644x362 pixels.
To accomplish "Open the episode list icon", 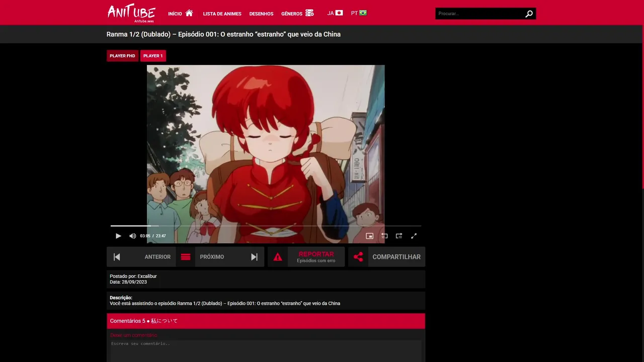I will [x=186, y=257].
